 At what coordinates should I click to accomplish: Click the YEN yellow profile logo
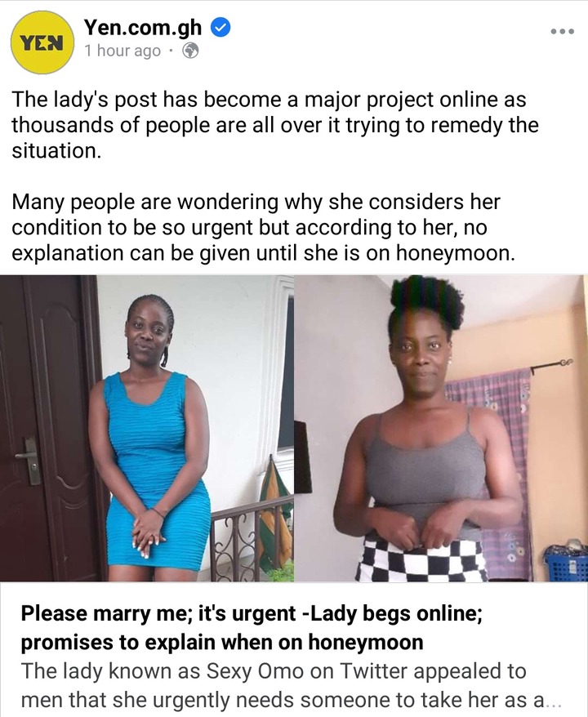coord(42,42)
